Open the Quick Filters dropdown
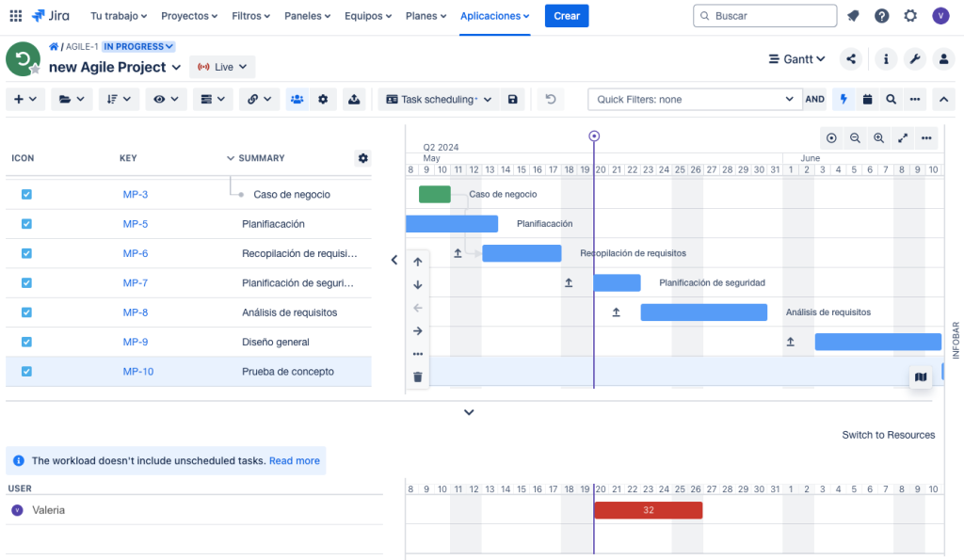This screenshot has height=560, width=964. coord(695,99)
